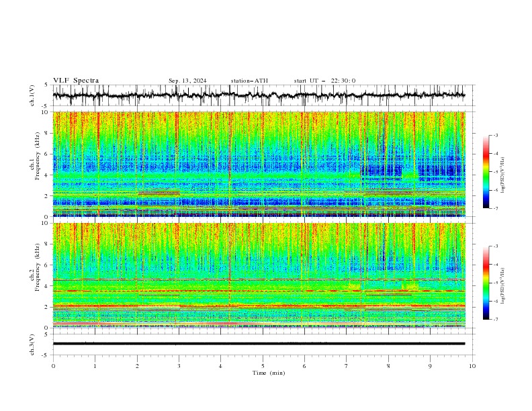This screenshot has width=532, height=411.
Task: Select the "Time (min)" axis label
Action: coord(269,373)
